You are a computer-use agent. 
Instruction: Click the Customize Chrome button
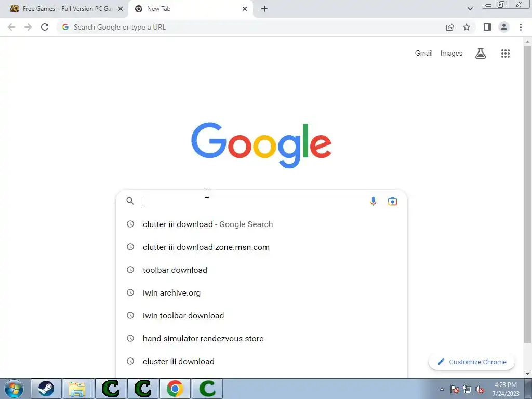point(472,362)
